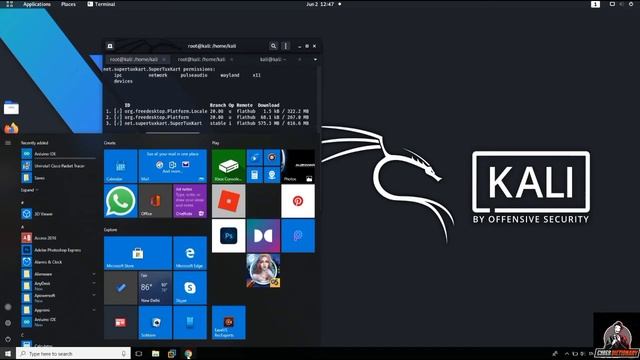Open Chrome from the taskbar
The height and width of the screenshot is (360, 640).
tap(188, 353)
